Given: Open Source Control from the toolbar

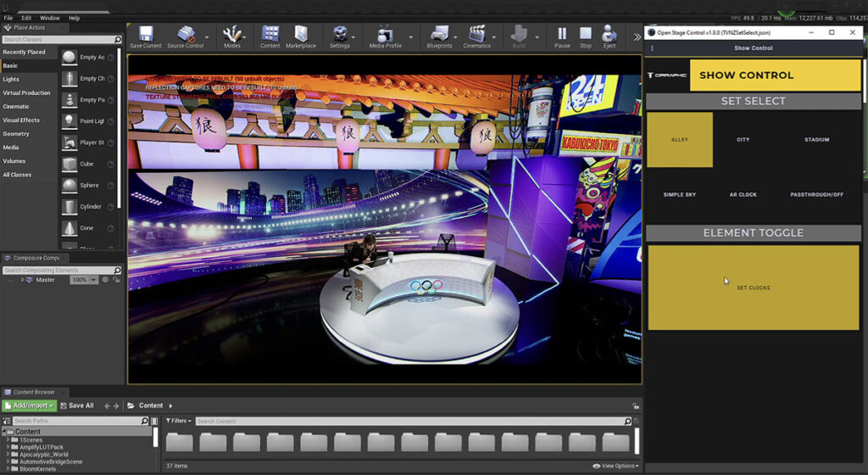Looking at the screenshot, I should [x=185, y=36].
